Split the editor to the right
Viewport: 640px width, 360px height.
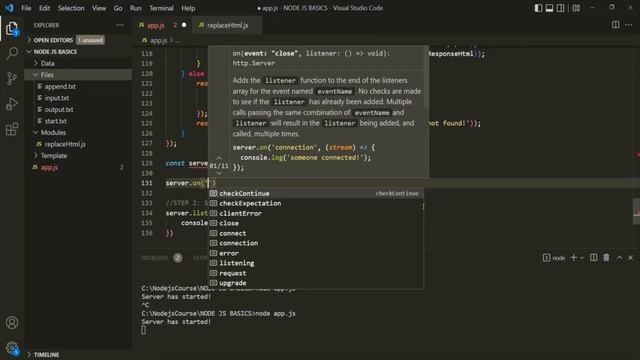[x=616, y=25]
